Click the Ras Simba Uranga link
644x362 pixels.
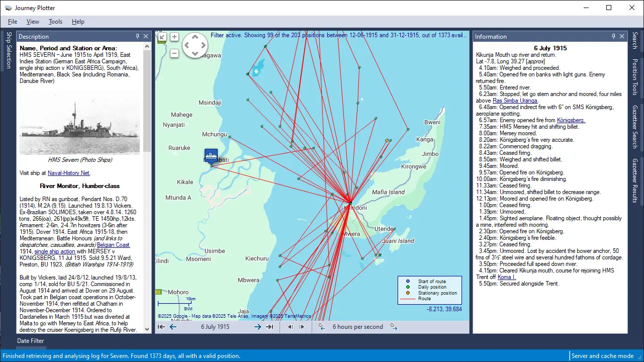click(x=515, y=101)
